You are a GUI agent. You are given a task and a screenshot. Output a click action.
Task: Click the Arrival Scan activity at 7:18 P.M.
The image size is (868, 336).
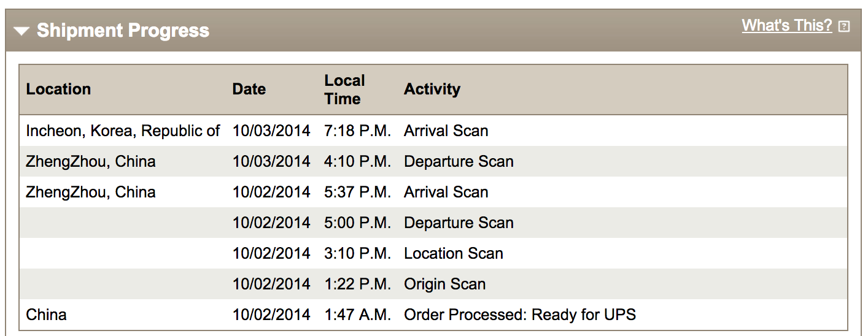tap(446, 131)
